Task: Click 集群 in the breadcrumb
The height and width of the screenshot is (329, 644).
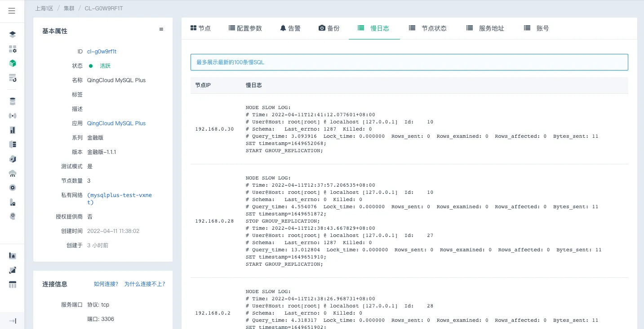Action: click(x=69, y=9)
